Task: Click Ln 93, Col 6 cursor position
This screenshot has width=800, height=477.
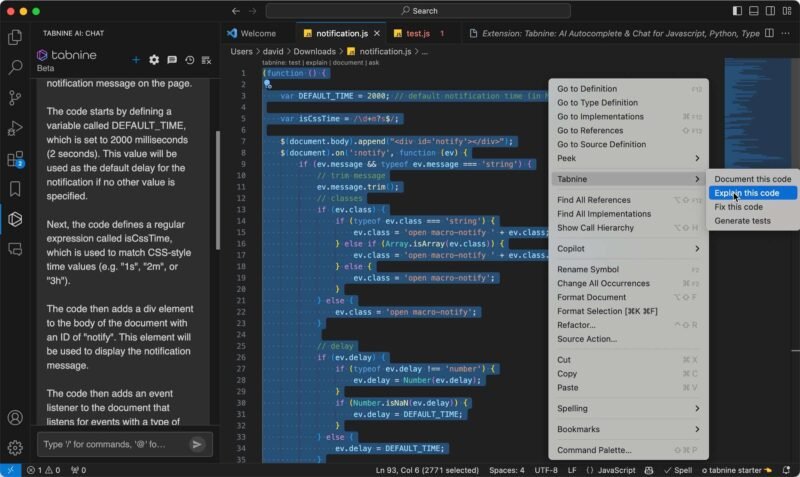Action: click(x=427, y=470)
